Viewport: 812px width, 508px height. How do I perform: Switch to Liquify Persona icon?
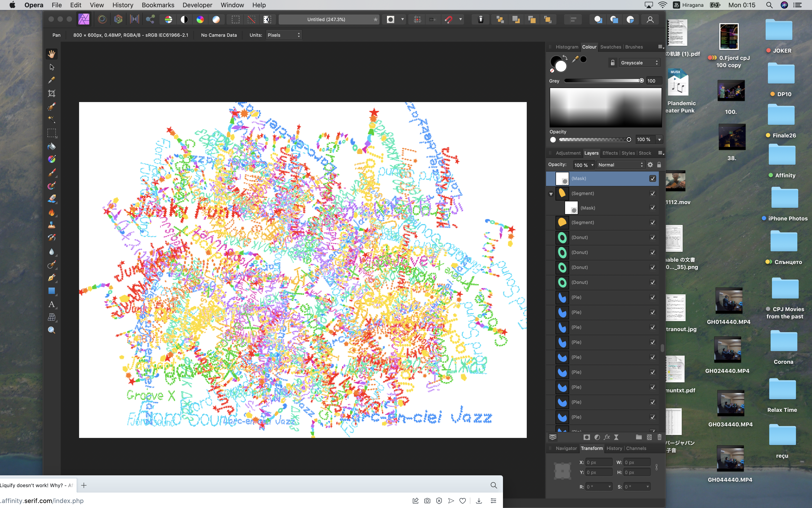coord(102,20)
